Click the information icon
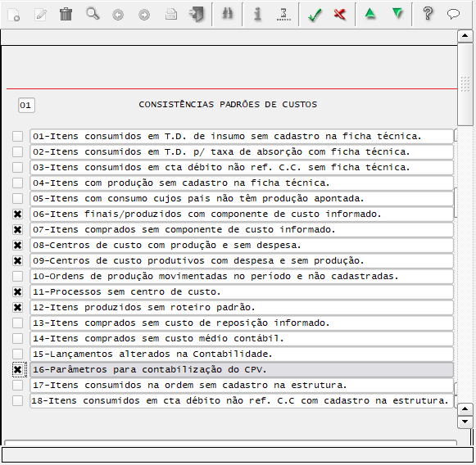The image size is (476, 465). [x=257, y=14]
